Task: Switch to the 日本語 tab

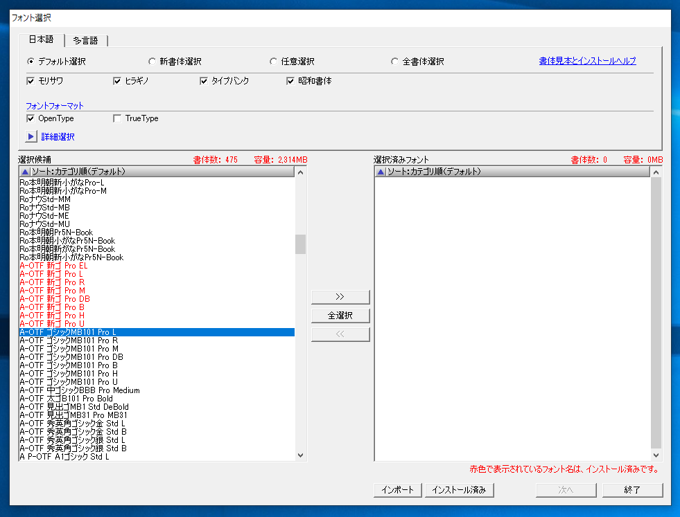Action: point(41,39)
